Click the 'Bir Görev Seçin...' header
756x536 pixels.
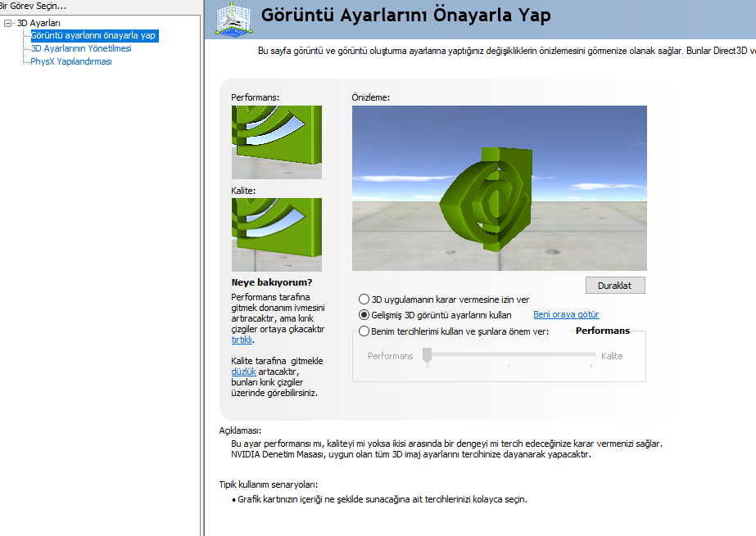(x=32, y=7)
